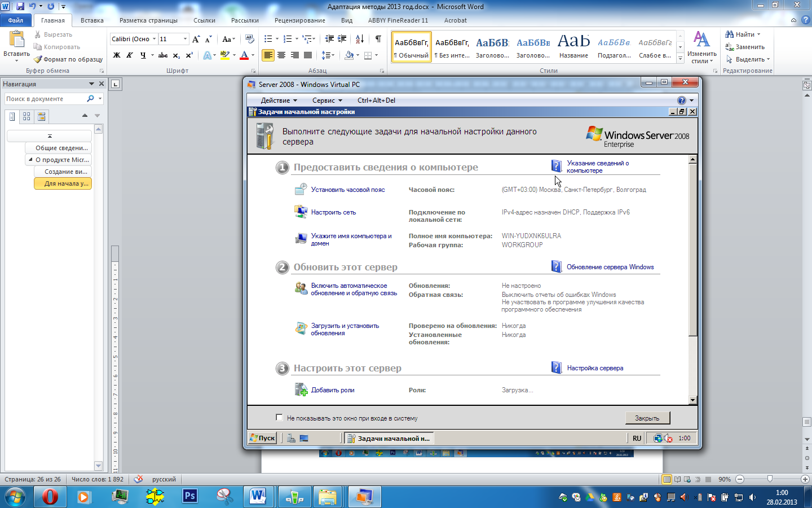Click Закрыть button in setup tasks window
Viewport: 812px width, 508px height.
coord(647,418)
